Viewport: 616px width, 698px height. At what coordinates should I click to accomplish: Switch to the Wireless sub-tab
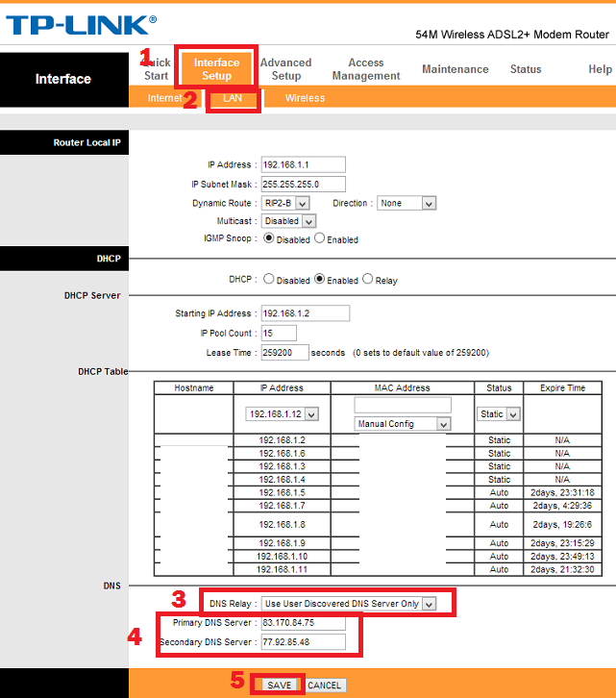pos(305,98)
